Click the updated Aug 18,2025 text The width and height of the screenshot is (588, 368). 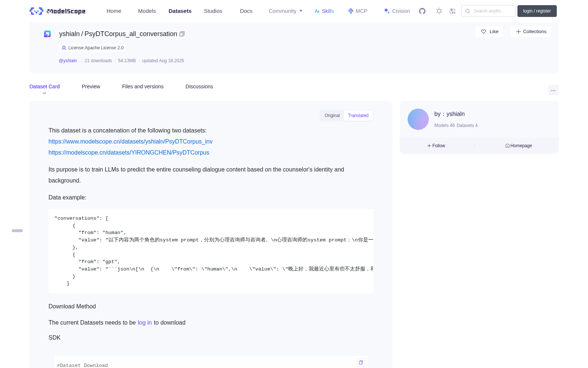point(163,61)
